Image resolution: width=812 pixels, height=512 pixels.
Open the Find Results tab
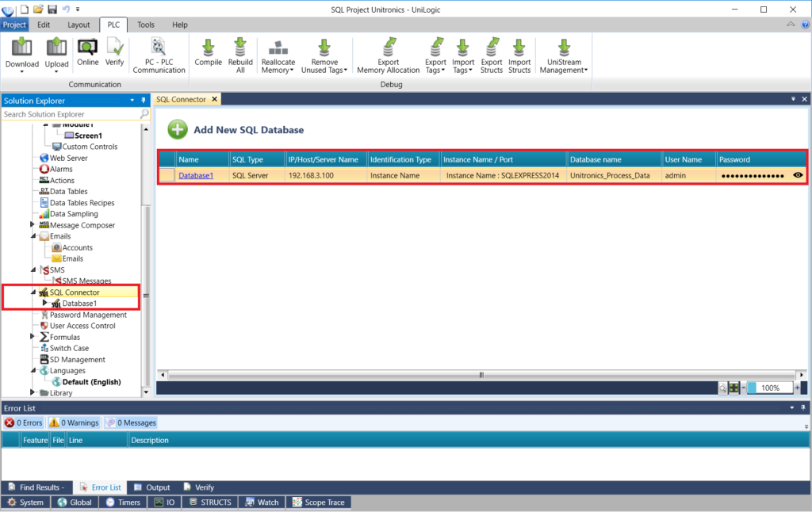pyautogui.click(x=36, y=487)
